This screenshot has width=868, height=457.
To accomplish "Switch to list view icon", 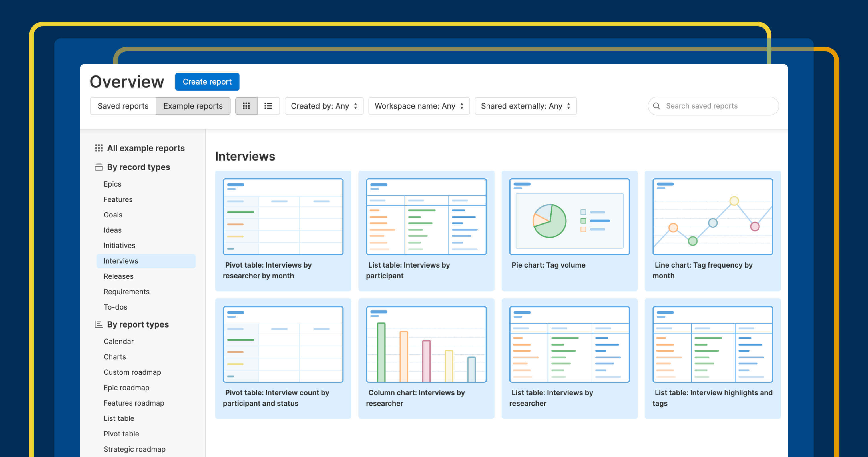I will 268,106.
